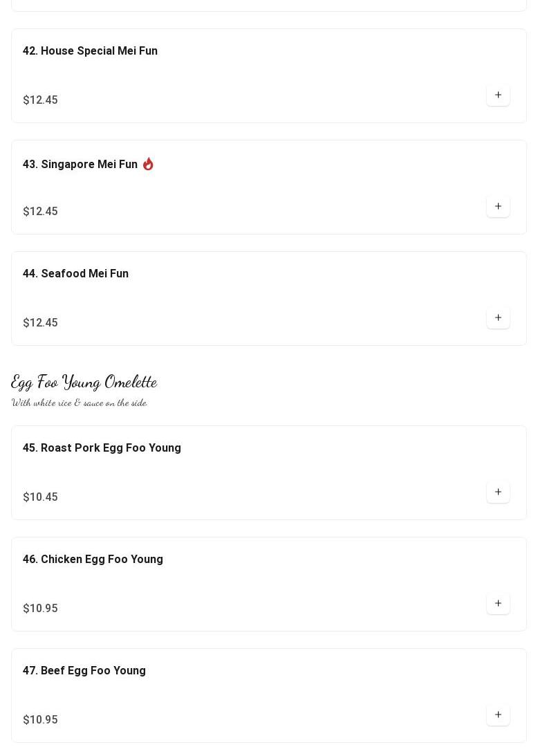The image size is (538, 756).
Task: Click the 'With white rice & sauce' subtitle
Action: tap(80, 403)
